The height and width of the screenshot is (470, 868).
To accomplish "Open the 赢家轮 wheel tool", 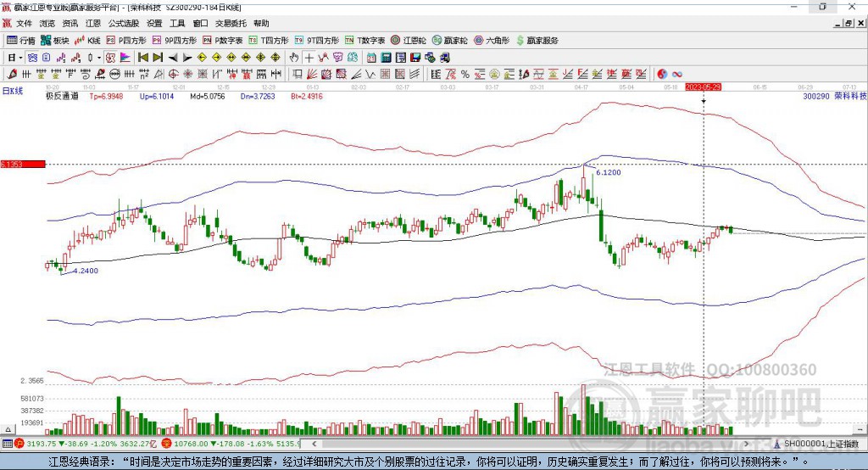I will (450, 41).
